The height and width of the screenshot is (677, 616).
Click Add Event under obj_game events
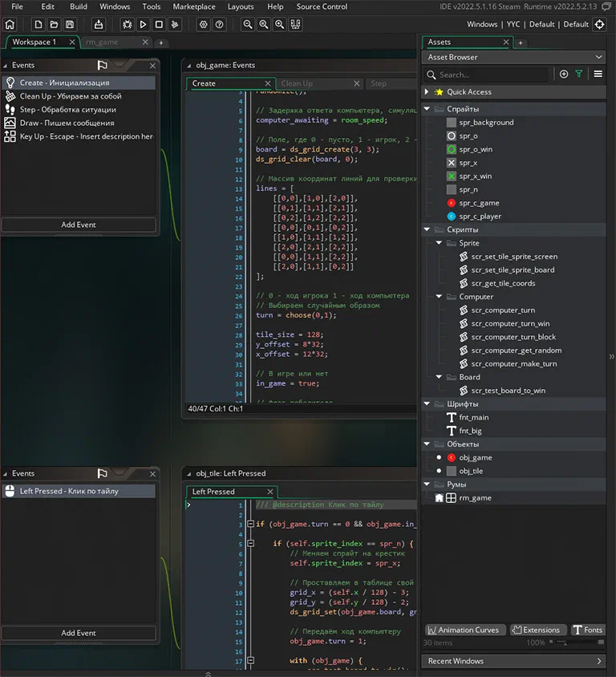[x=79, y=225]
